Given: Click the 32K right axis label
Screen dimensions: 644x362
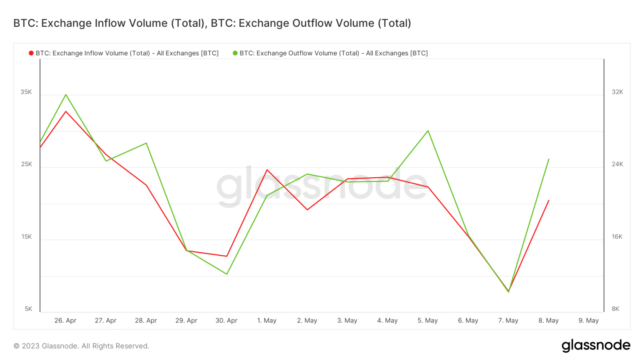Looking at the screenshot, I should pos(617,92).
